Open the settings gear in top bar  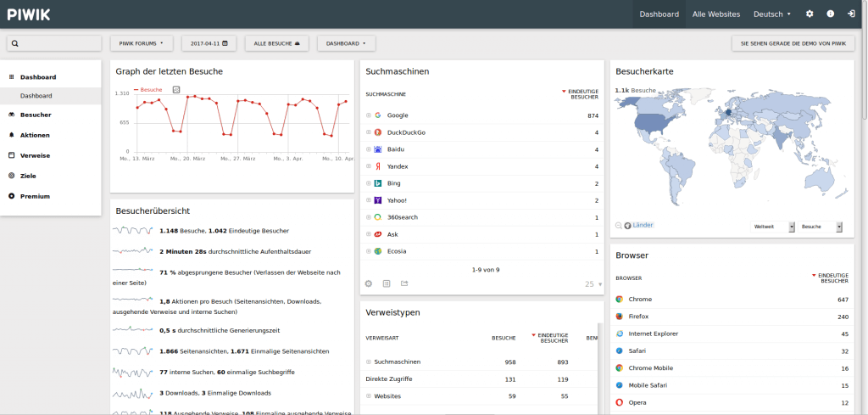(810, 14)
